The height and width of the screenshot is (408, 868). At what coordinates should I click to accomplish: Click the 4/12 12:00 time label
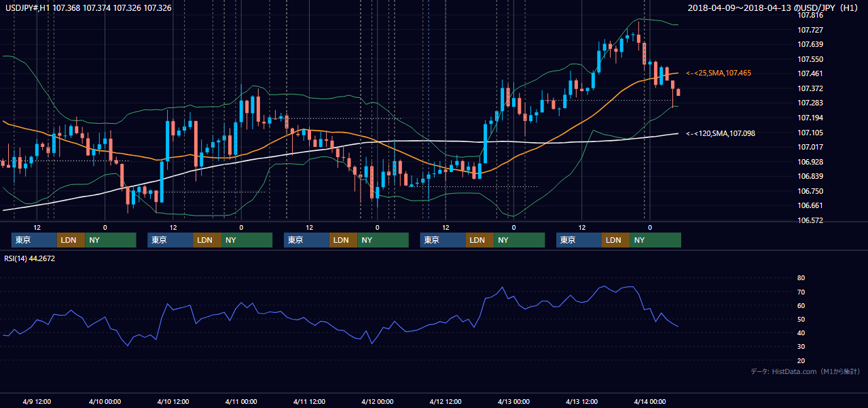click(x=446, y=401)
